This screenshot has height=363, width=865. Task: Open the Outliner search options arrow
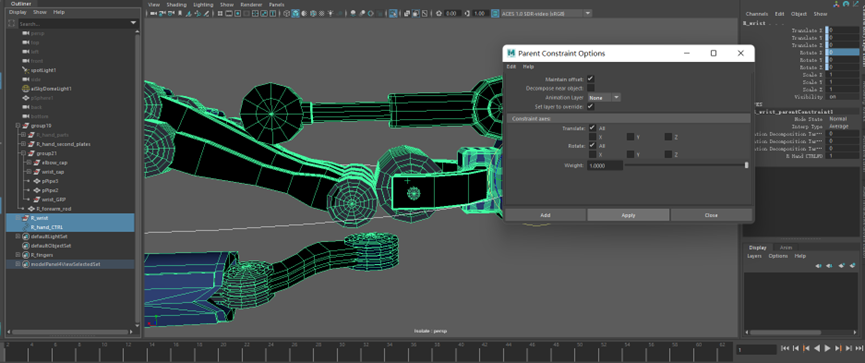(x=133, y=23)
